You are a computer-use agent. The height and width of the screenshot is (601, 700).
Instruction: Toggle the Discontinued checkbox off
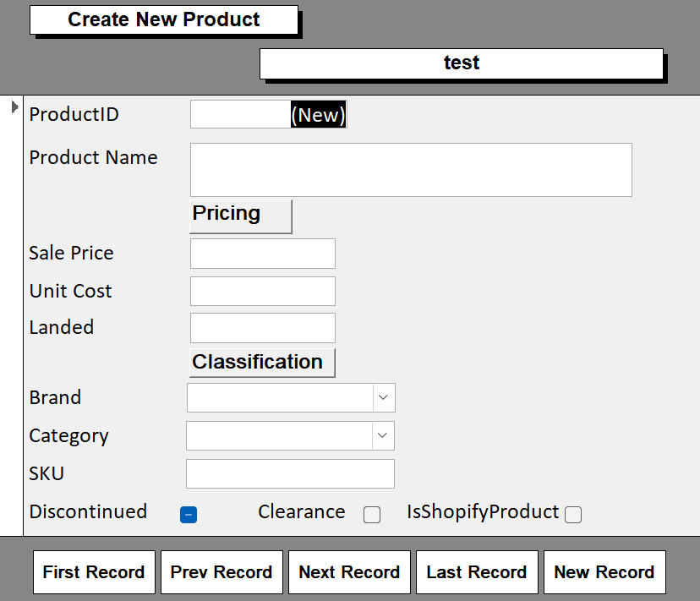tap(188, 514)
